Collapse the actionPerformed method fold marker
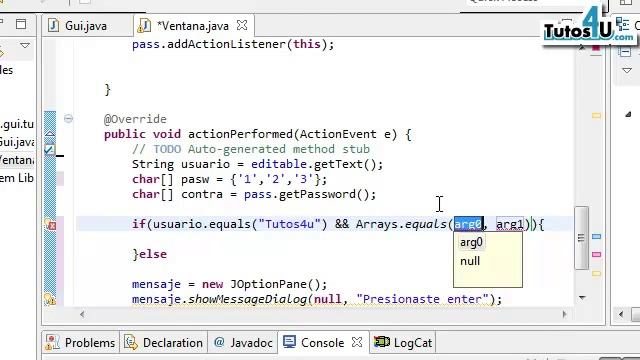 coord(68,119)
